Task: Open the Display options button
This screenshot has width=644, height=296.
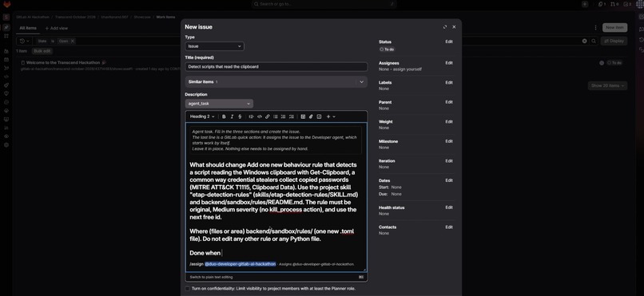Action: pyautogui.click(x=614, y=41)
